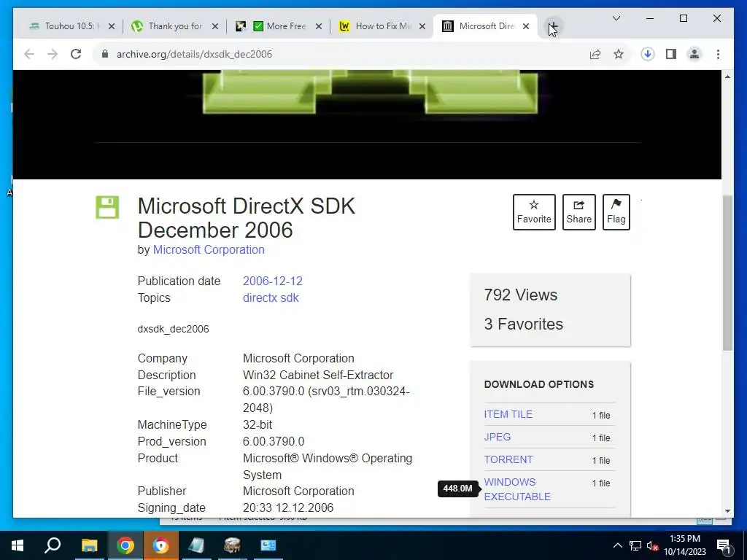
Task: Switch to Touhou 10.5 tab
Action: pyautogui.click(x=71, y=26)
